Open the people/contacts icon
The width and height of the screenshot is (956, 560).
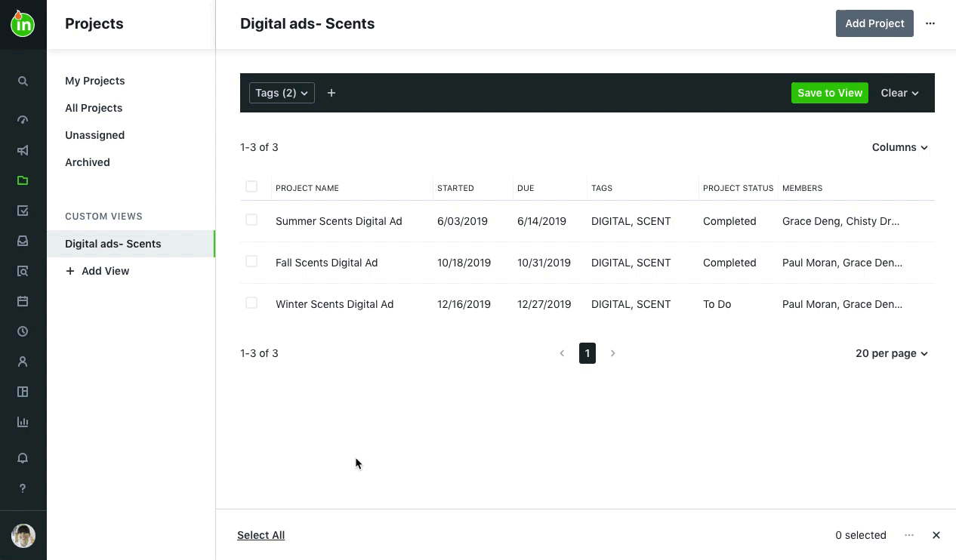pos(23,362)
